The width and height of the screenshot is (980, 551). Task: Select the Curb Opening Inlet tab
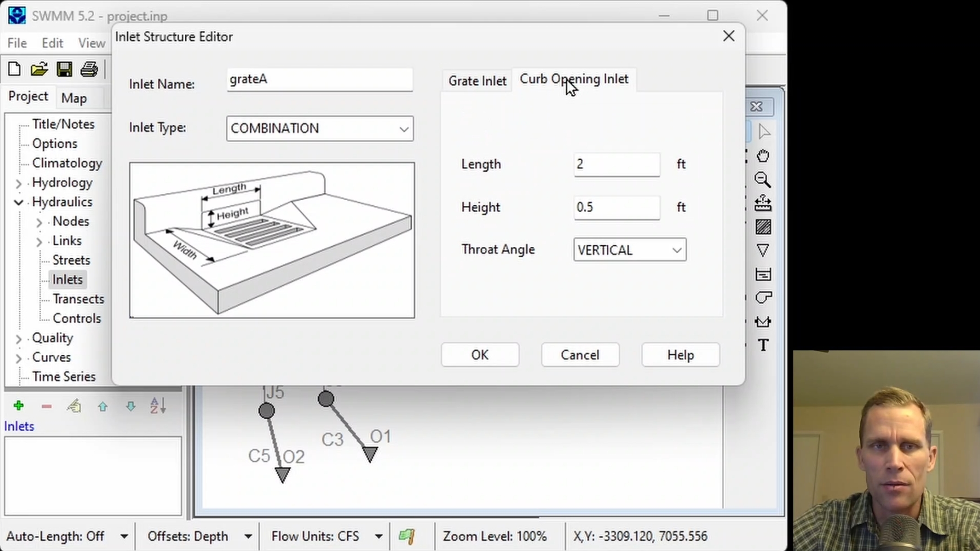pos(574,80)
